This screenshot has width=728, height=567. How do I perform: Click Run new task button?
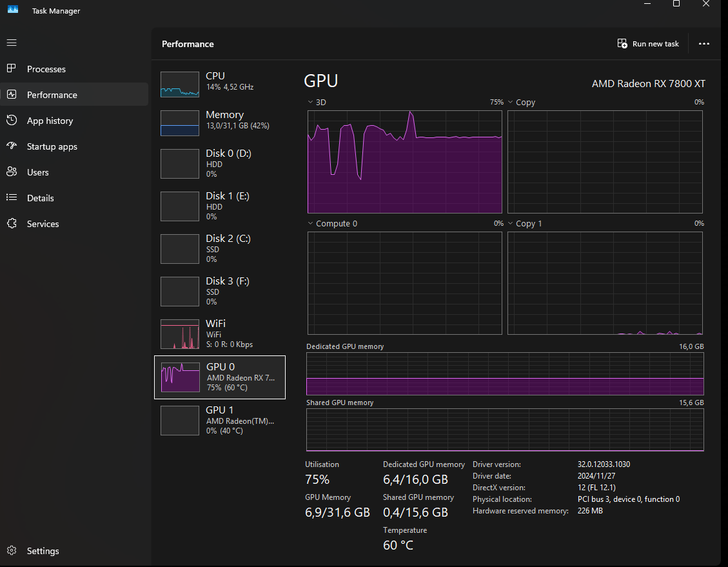[648, 44]
